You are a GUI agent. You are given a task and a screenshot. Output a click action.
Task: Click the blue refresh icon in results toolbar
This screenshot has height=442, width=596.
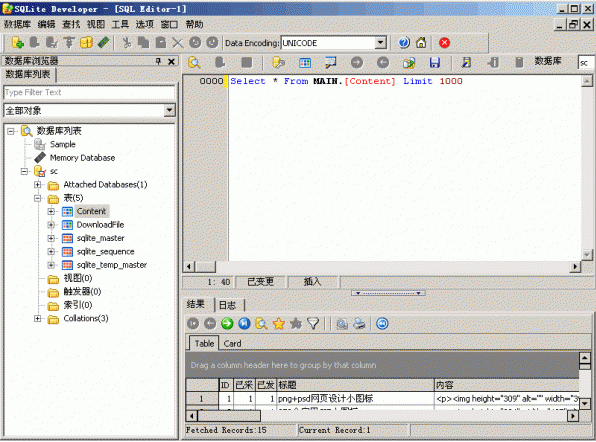tap(382, 323)
